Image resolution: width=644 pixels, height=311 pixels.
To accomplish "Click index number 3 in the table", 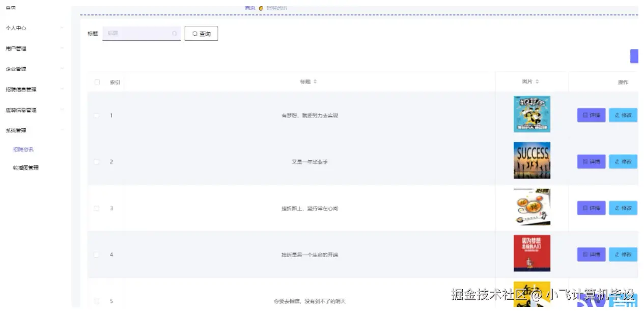I will coord(111,208).
